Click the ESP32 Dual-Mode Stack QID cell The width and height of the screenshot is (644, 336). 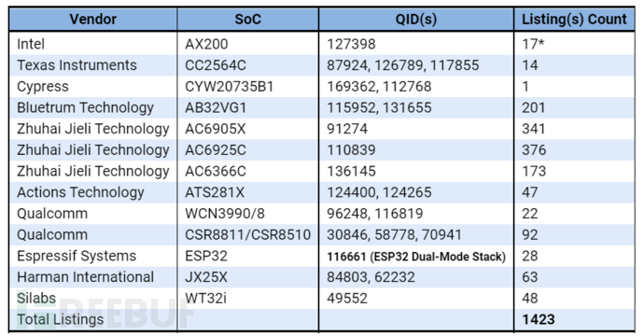[x=416, y=257]
